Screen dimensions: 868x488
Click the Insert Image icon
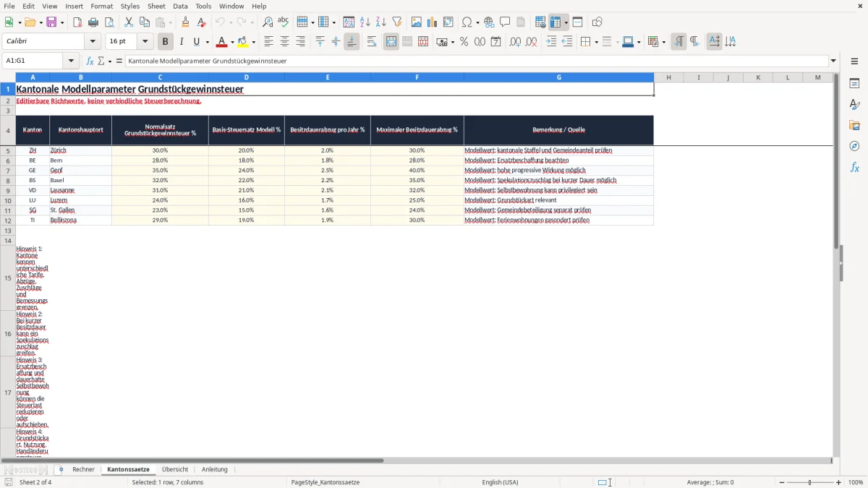pos(416,22)
